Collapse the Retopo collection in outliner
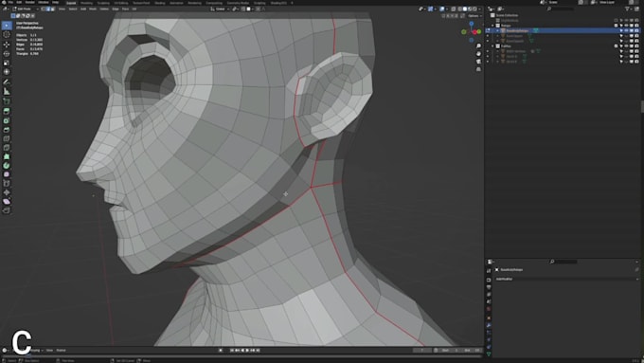644x363 pixels. (x=492, y=26)
